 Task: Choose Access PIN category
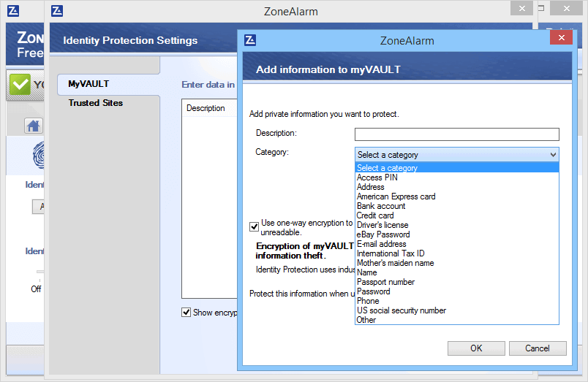point(457,177)
